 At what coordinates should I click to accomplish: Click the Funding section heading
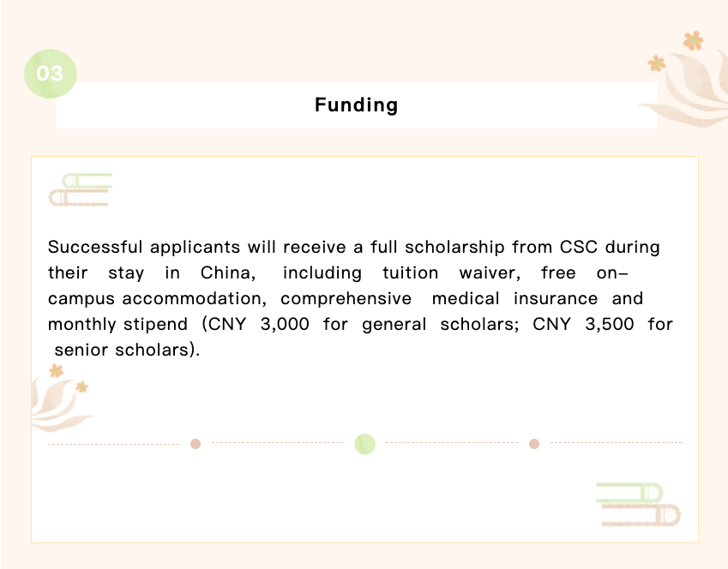pyautogui.click(x=356, y=105)
